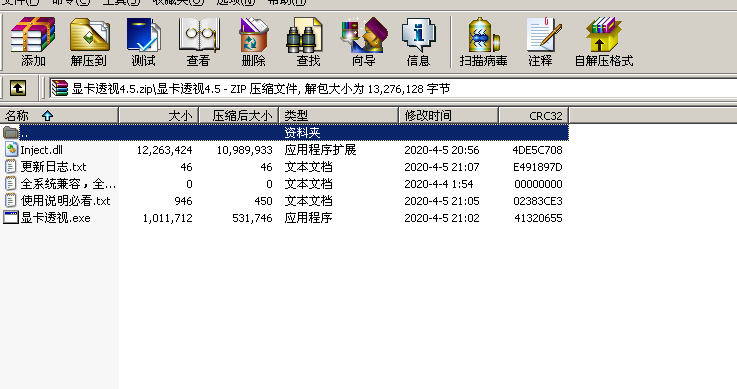
Task: Select the 使用说明必看.txt file name
Action: [x=65, y=201]
